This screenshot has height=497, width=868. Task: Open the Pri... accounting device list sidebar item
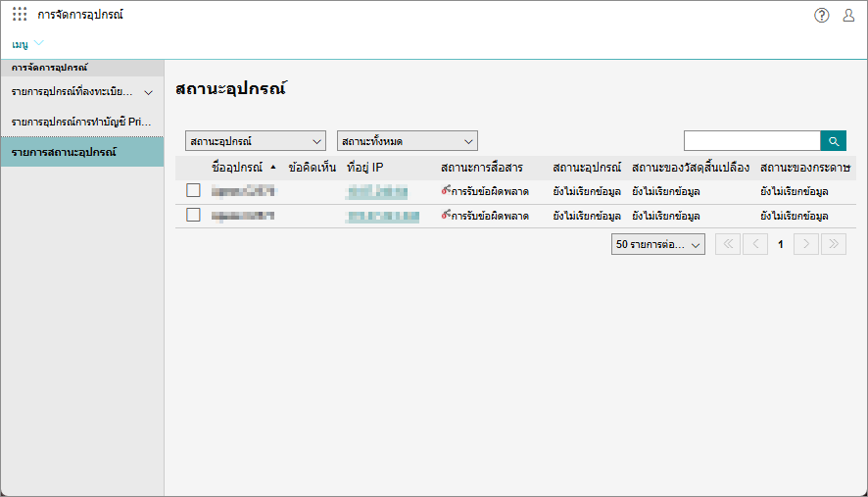[x=82, y=122]
